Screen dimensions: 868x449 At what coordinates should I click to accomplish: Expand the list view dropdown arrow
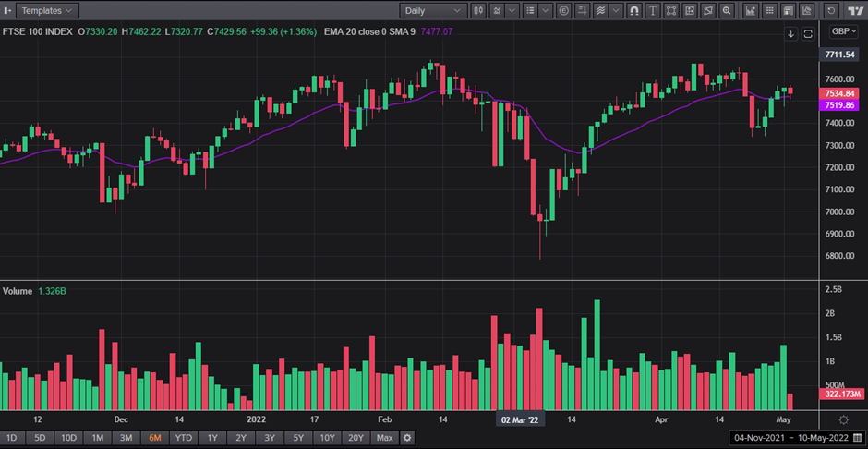(545, 10)
